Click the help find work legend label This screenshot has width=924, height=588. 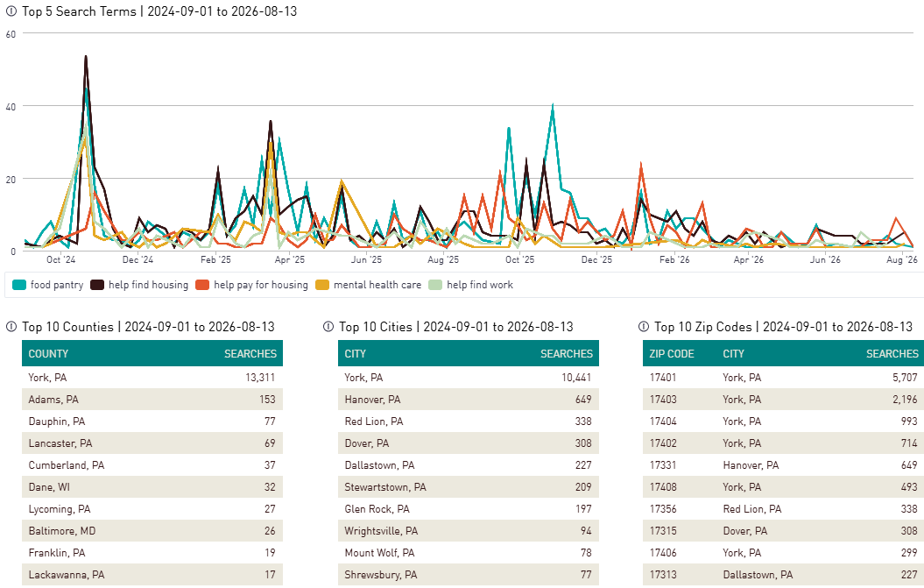point(480,285)
